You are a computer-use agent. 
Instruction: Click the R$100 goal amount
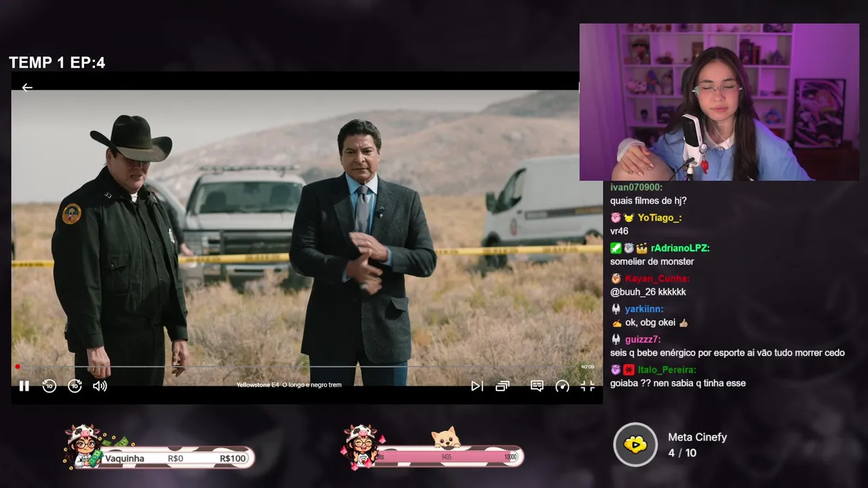(233, 459)
